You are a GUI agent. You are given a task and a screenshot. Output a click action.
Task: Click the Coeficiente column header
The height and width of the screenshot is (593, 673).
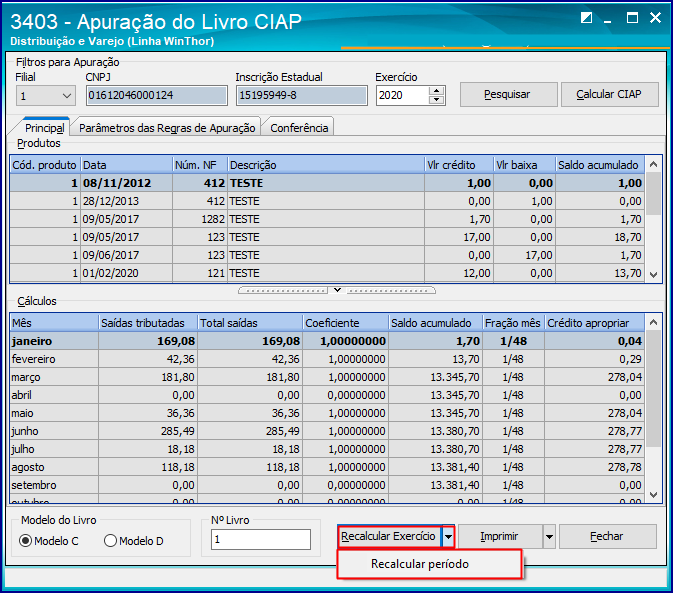tap(346, 323)
